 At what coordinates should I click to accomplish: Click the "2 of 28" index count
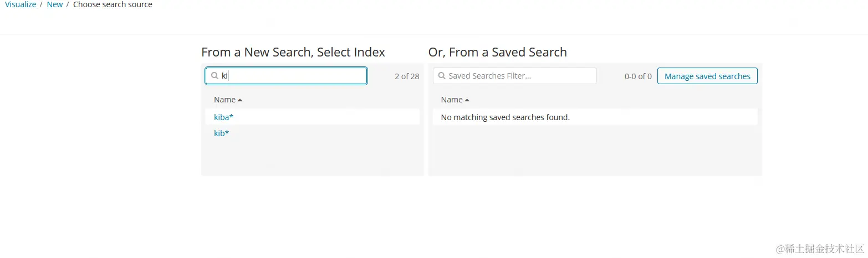tap(407, 76)
